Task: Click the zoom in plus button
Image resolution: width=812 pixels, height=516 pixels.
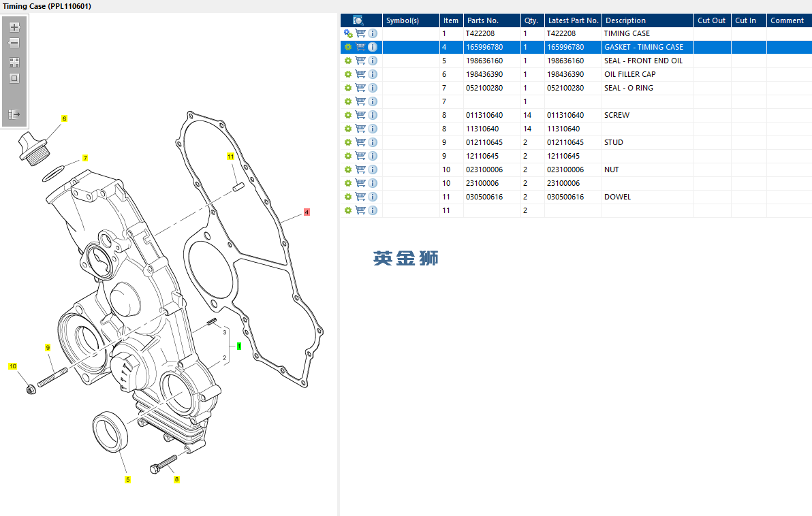Action: (14, 27)
